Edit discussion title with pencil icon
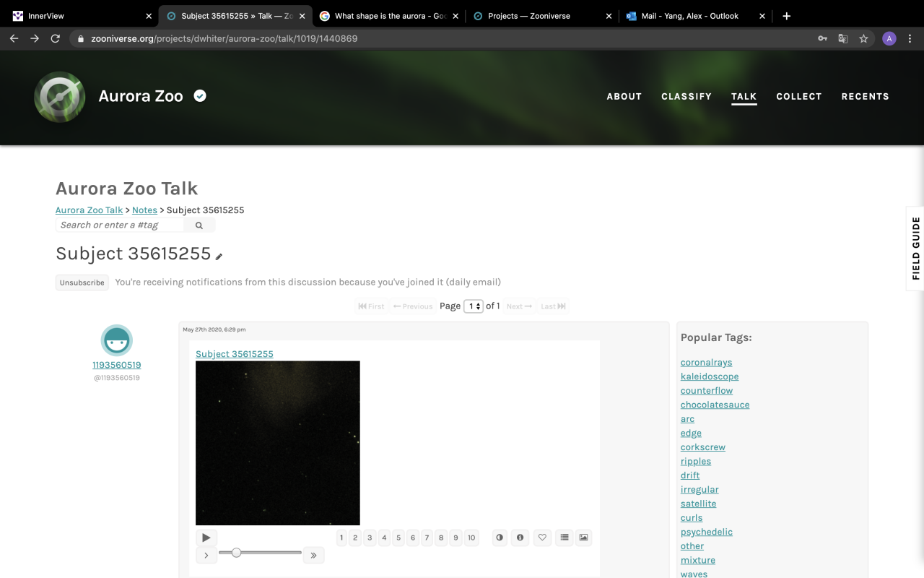The image size is (924, 578). pos(219,256)
